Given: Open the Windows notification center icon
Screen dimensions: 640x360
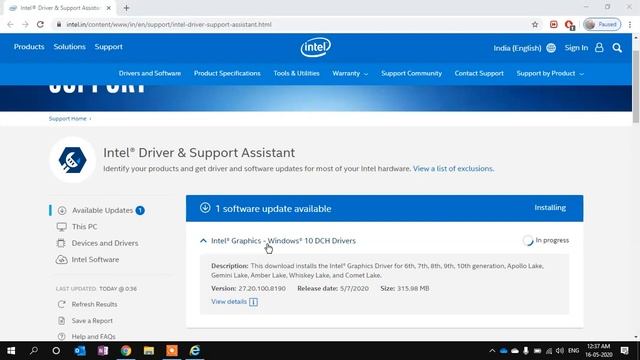Looking at the screenshot, I should tap(624, 351).
